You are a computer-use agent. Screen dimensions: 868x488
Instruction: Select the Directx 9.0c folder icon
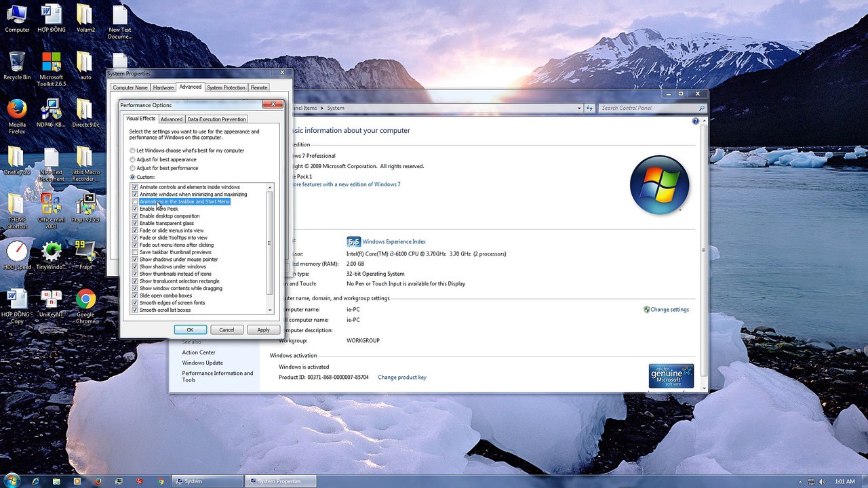tap(85, 113)
